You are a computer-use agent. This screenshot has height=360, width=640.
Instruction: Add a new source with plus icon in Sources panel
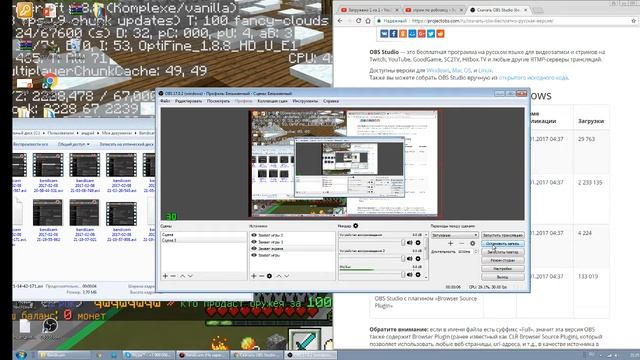[x=253, y=276]
